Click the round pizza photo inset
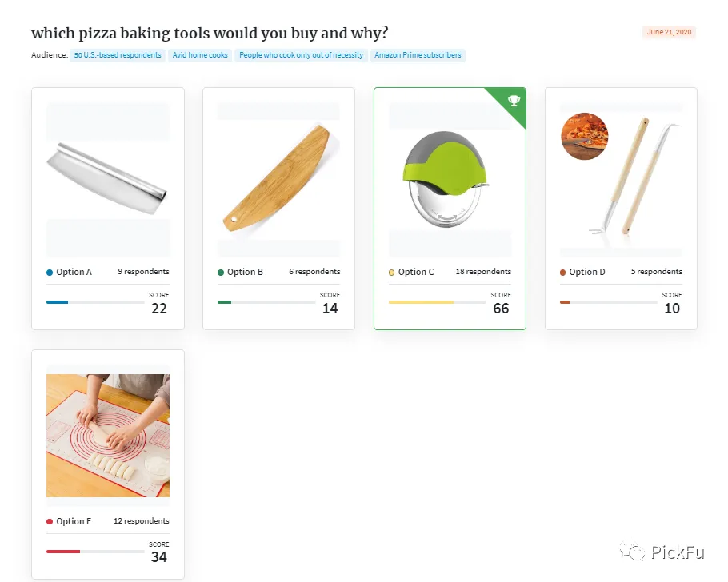This screenshot has height=582, width=728. point(585,137)
